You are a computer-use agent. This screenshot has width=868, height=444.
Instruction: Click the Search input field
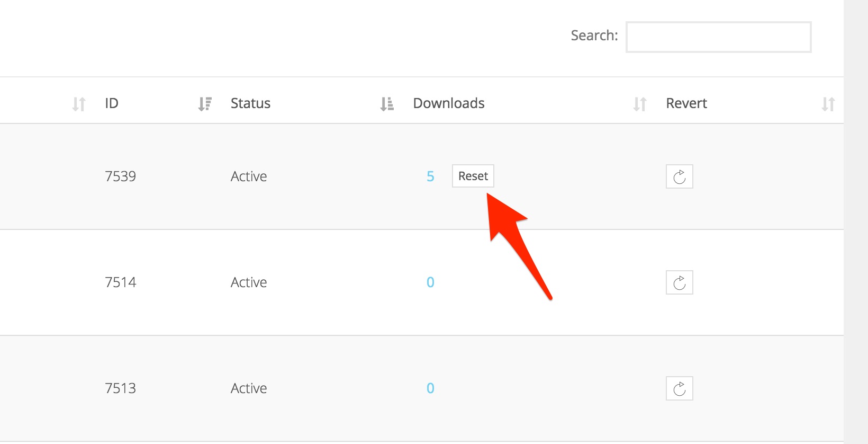click(x=718, y=37)
